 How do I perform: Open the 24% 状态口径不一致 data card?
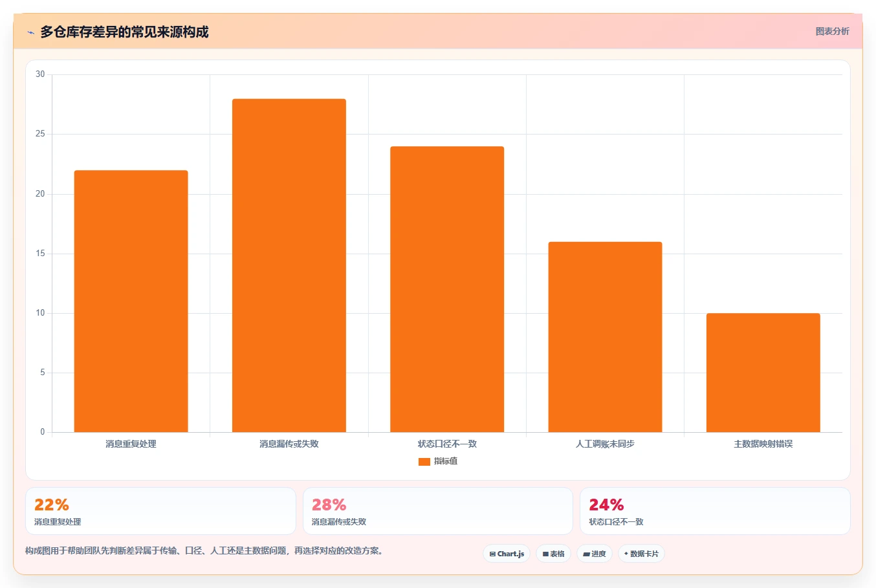[715, 511]
